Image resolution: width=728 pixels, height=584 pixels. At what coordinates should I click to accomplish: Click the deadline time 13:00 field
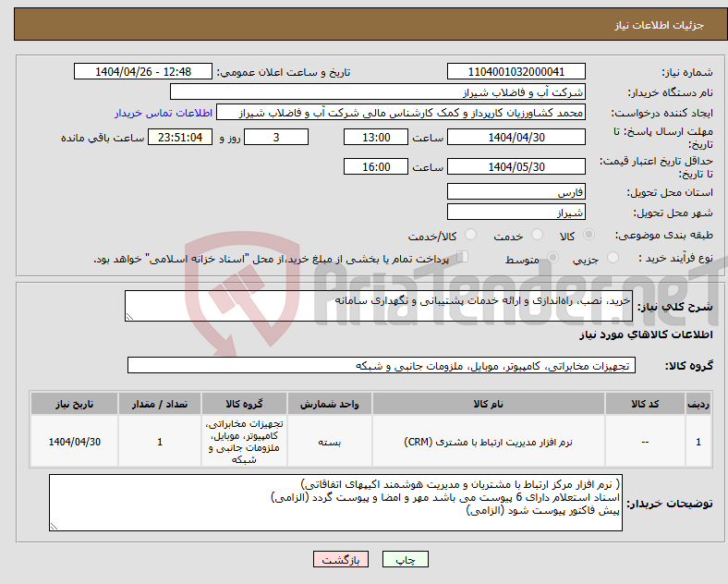[376, 137]
